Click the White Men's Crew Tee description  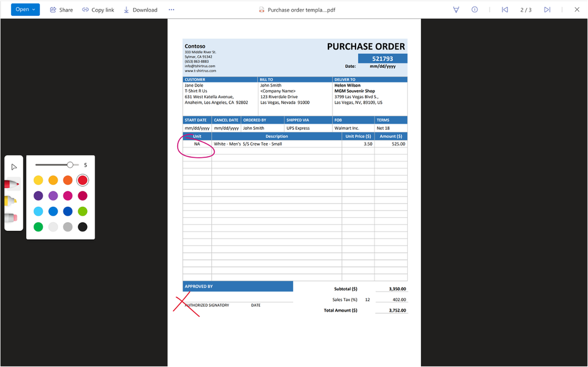click(247, 144)
